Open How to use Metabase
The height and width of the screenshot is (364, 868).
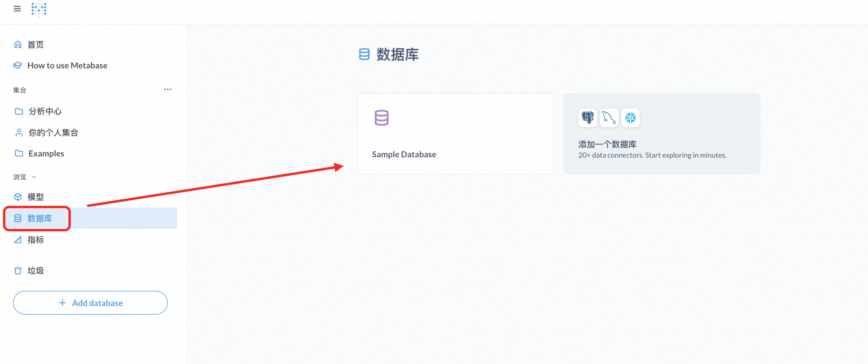pyautogui.click(x=68, y=65)
